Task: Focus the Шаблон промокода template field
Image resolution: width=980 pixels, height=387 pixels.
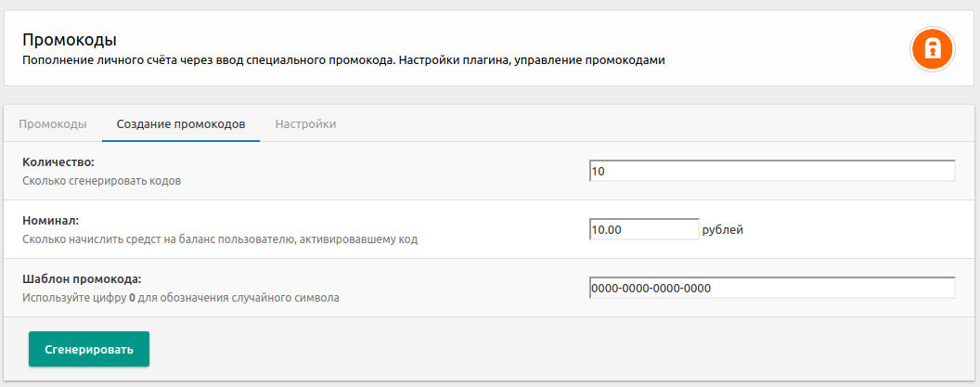Action: tap(771, 288)
